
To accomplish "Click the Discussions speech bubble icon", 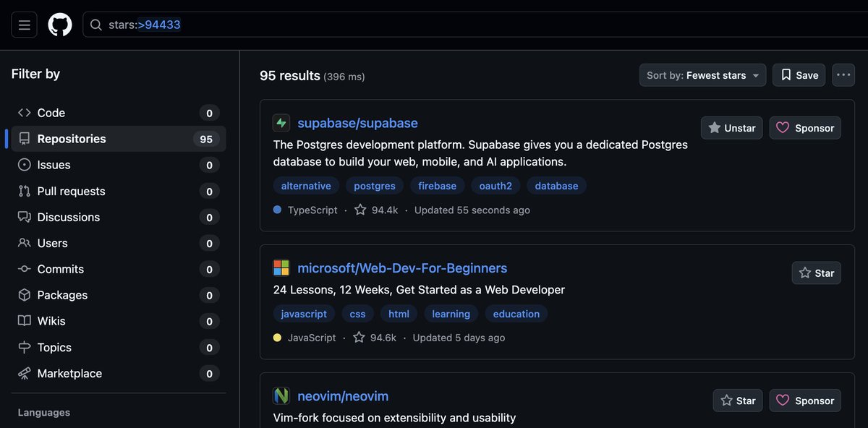I will pyautogui.click(x=25, y=217).
